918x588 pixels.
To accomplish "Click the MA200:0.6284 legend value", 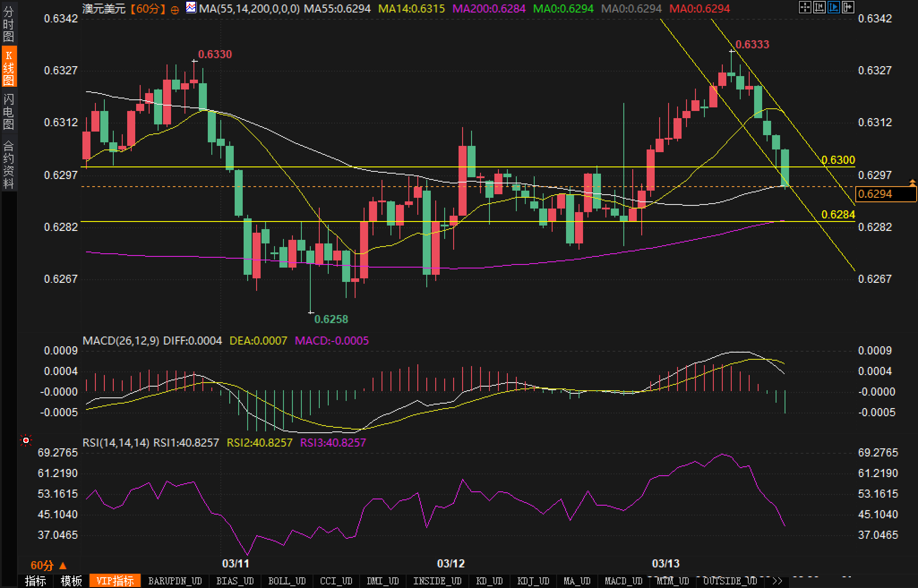I will click(x=489, y=9).
